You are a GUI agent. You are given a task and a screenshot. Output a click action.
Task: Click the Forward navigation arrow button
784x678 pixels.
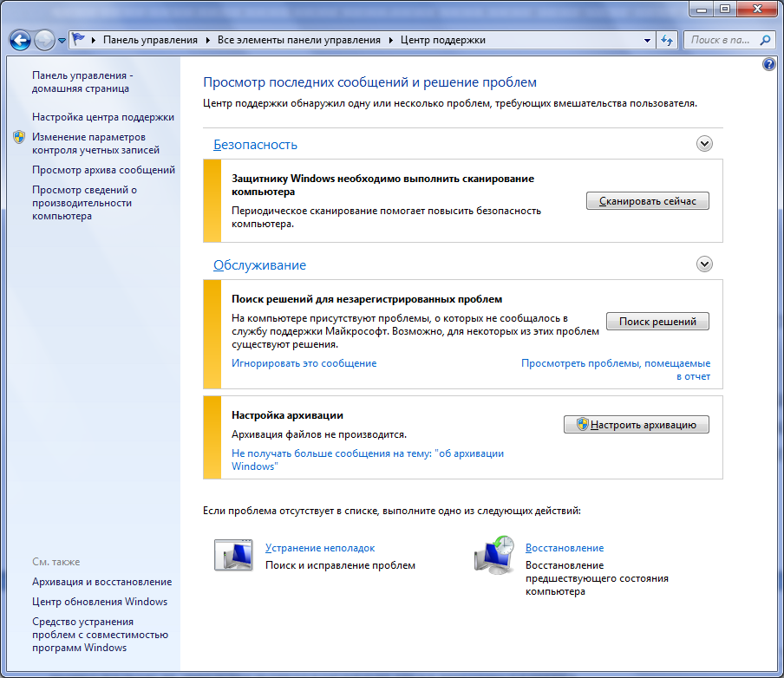(x=44, y=40)
